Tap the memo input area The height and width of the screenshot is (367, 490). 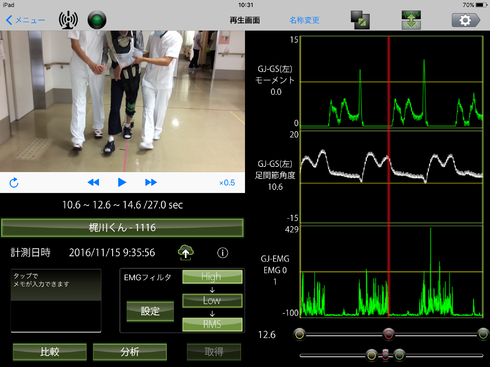point(56,301)
